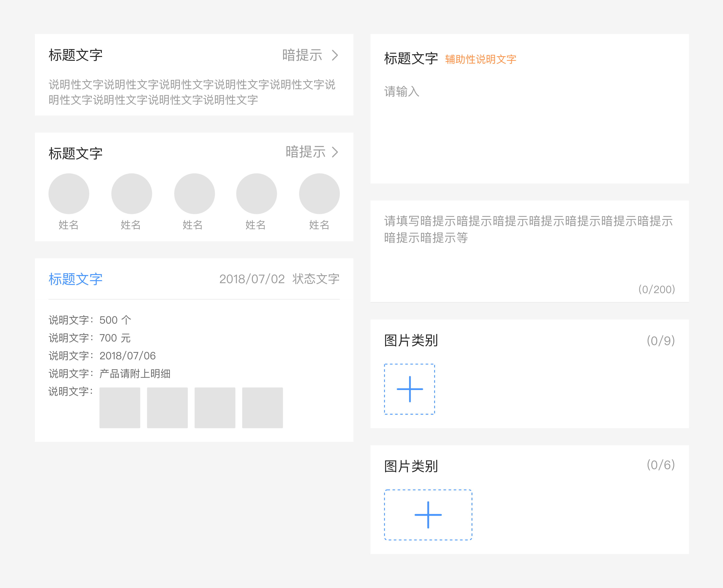Viewport: 723px width, 588px height.
Task: Add an image via the wide plus upload icon
Action: pyautogui.click(x=428, y=515)
